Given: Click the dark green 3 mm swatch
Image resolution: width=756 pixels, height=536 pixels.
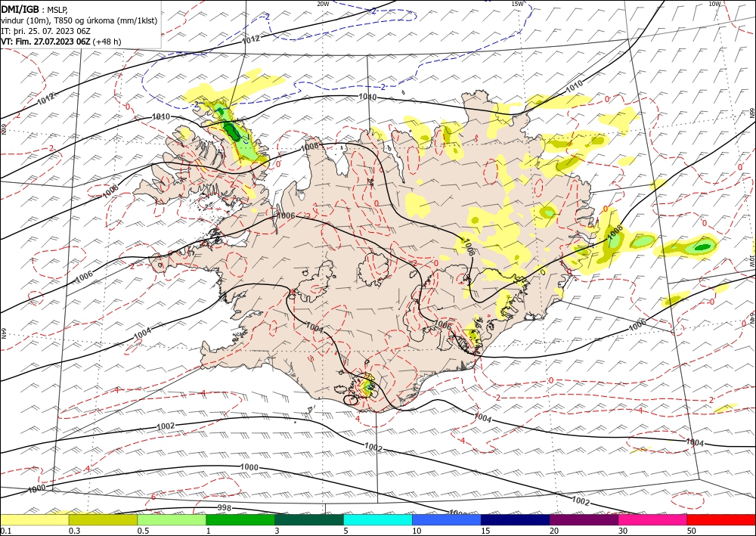Looking at the screenshot, I should pyautogui.click(x=309, y=519).
